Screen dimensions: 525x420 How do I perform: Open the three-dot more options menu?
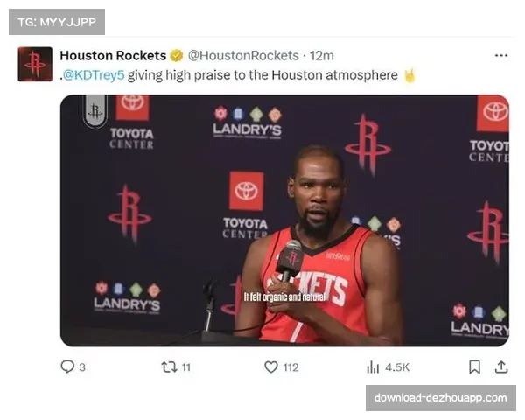pos(500,56)
